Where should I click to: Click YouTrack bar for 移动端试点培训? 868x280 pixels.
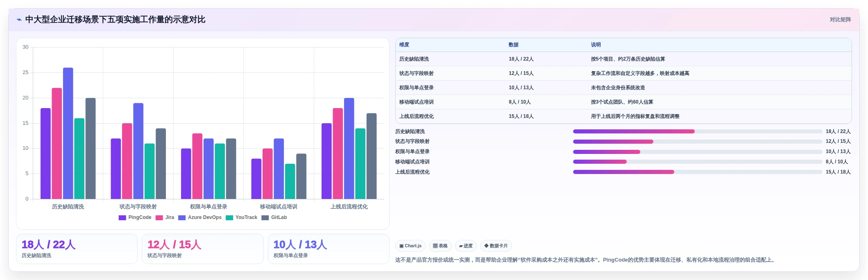[x=290, y=181]
